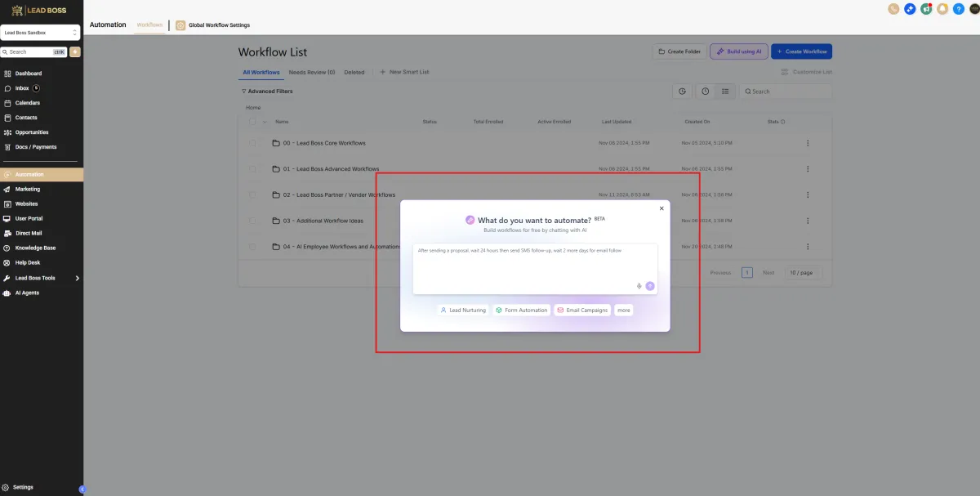Check the 03 - Additional Workflow Ideas row
The image size is (980, 496).
(x=252, y=221)
